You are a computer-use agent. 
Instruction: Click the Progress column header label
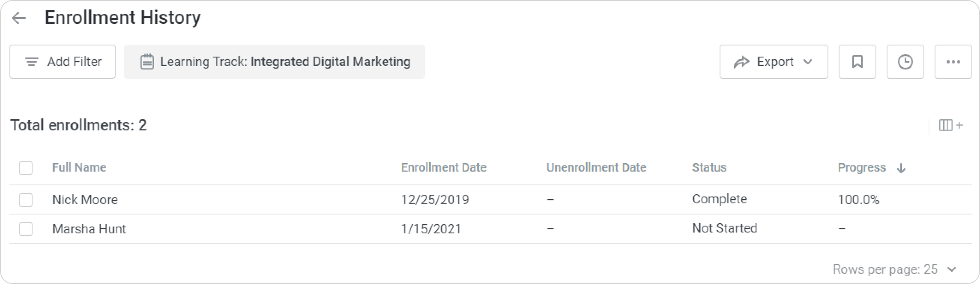861,167
